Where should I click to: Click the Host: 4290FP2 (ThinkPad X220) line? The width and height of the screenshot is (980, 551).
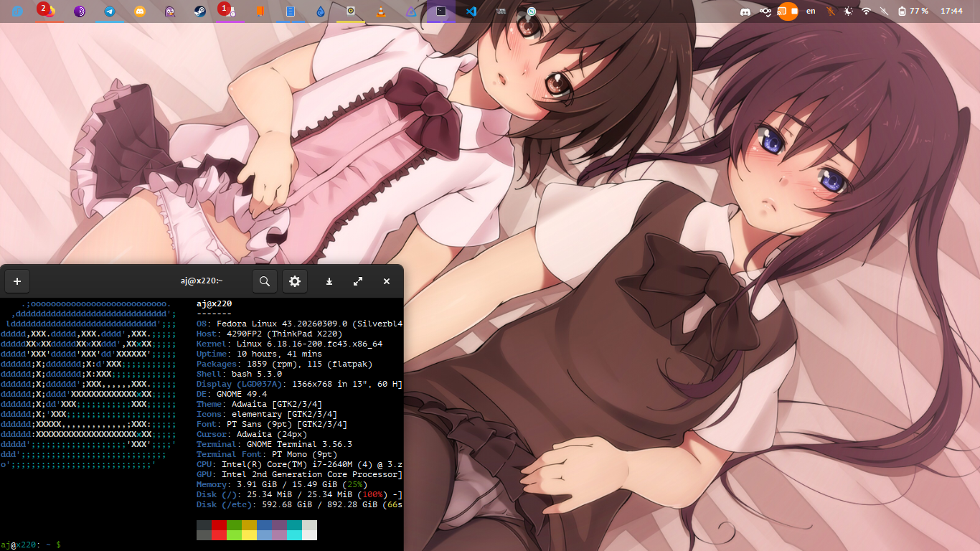(269, 334)
